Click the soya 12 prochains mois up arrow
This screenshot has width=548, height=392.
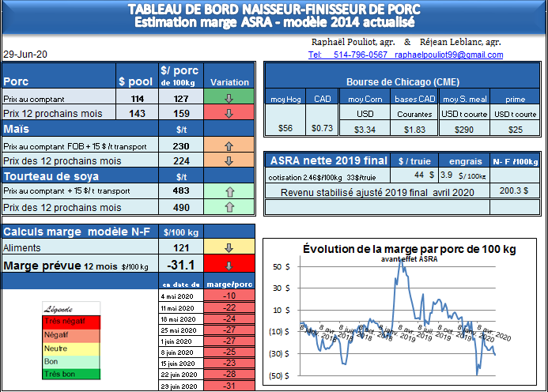pos(229,207)
